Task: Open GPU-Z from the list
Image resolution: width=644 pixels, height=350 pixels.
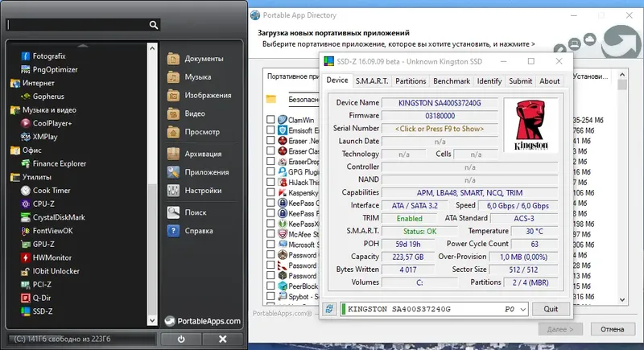Action: tap(38, 244)
